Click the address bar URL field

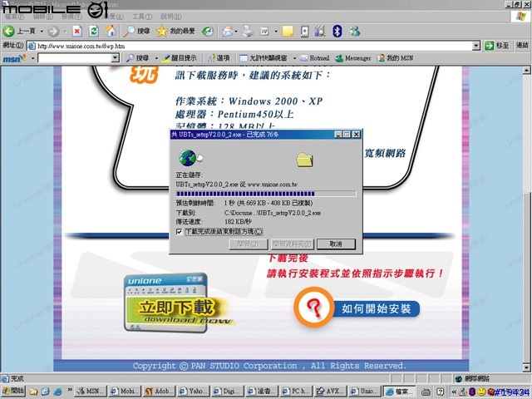coord(249,46)
